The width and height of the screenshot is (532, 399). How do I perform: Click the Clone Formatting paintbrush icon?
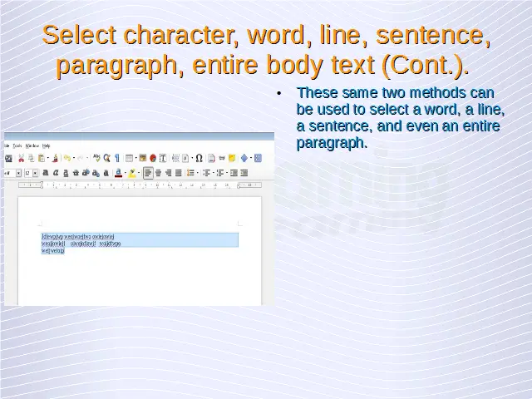[57, 157]
